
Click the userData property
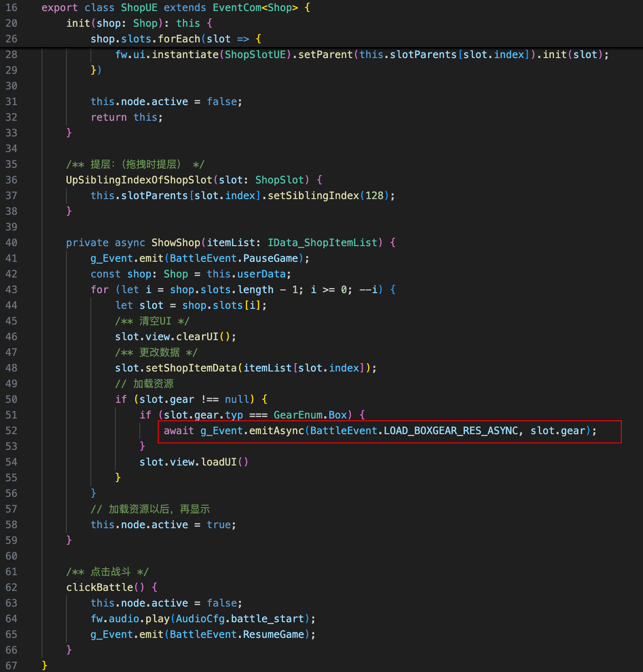(x=262, y=274)
